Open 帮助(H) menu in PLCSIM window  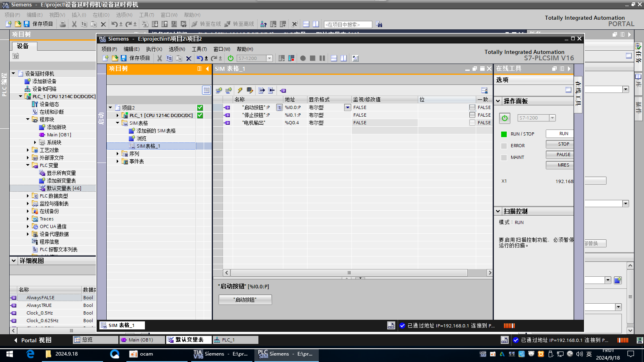(x=245, y=49)
